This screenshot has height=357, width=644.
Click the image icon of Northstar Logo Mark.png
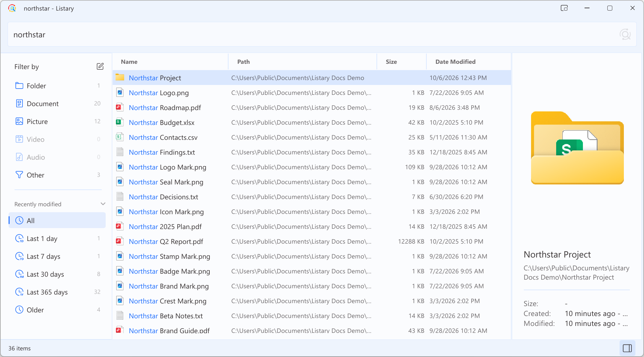click(x=120, y=167)
